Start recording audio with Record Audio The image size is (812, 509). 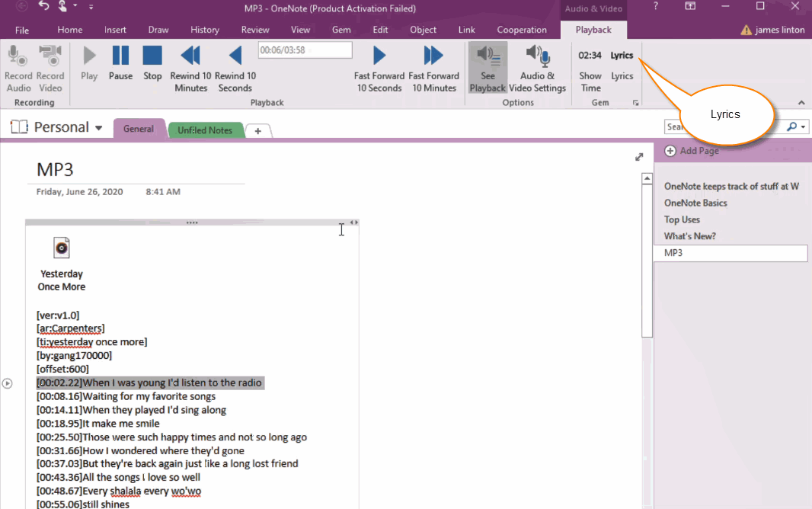click(18, 69)
